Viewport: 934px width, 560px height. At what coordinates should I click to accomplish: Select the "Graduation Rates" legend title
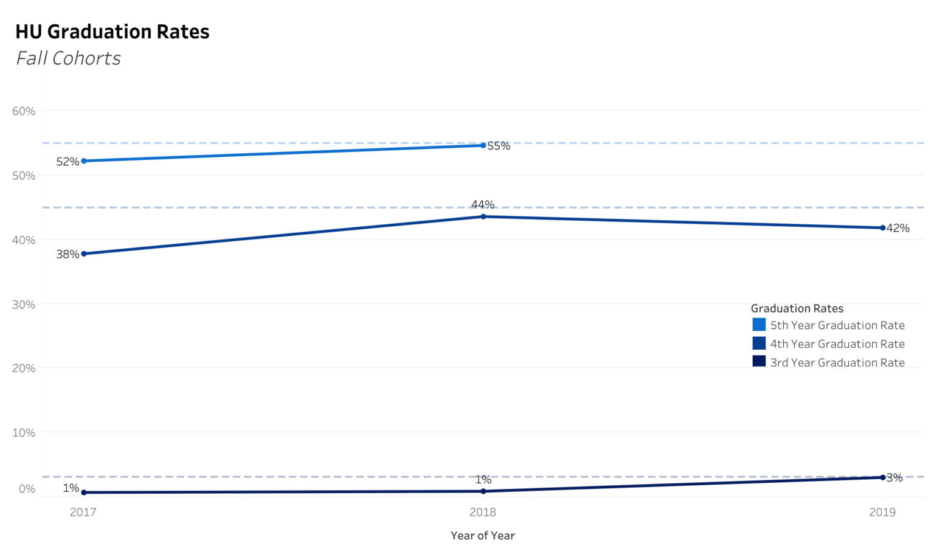797,308
